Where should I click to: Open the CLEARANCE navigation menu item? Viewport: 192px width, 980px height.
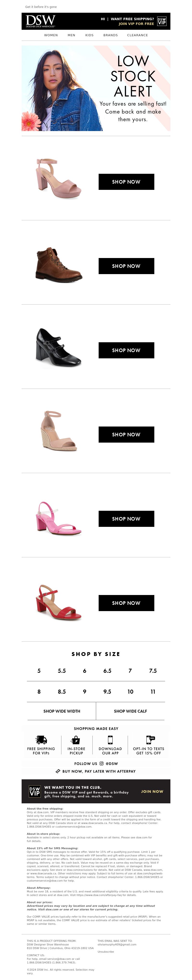point(138,35)
